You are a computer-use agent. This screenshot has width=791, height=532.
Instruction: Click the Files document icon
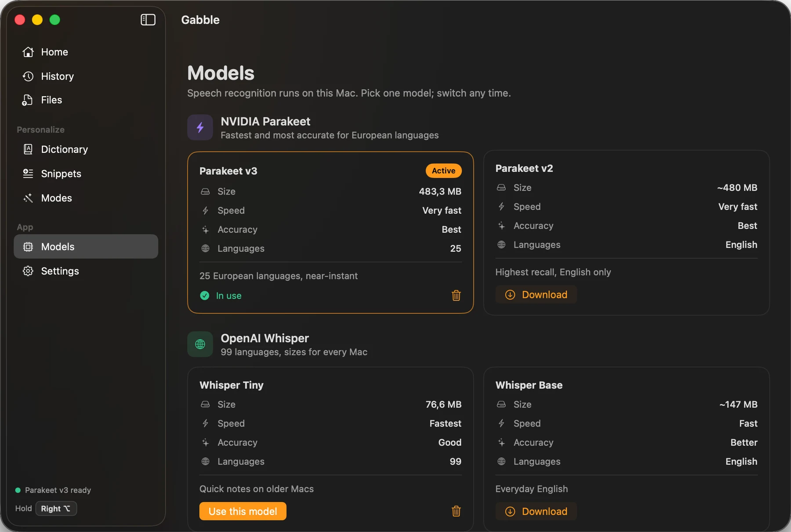(27, 100)
